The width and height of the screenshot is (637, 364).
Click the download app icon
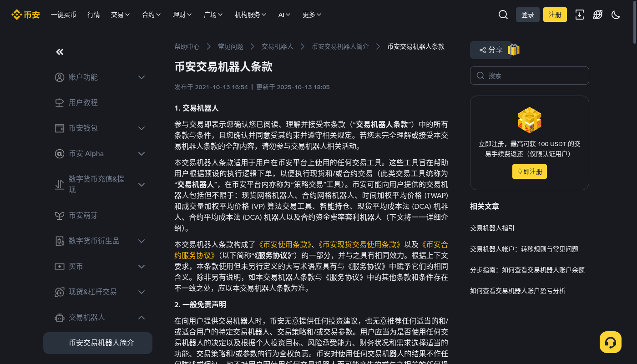tap(580, 15)
